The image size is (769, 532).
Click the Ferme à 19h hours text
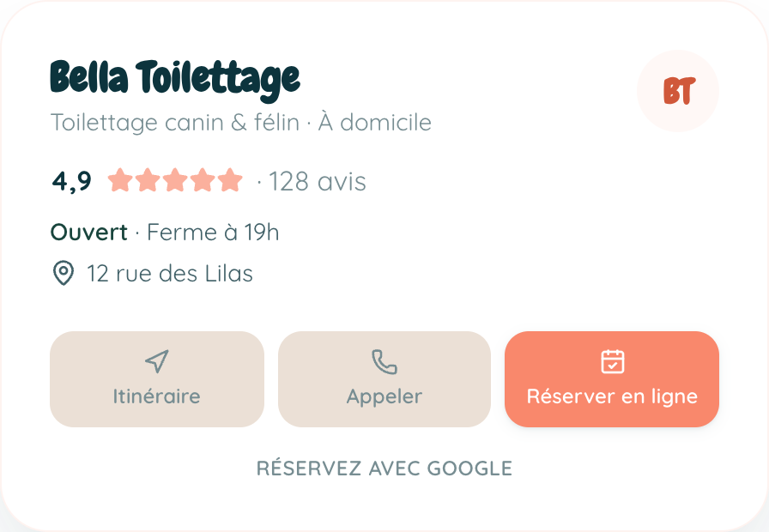pos(213,233)
